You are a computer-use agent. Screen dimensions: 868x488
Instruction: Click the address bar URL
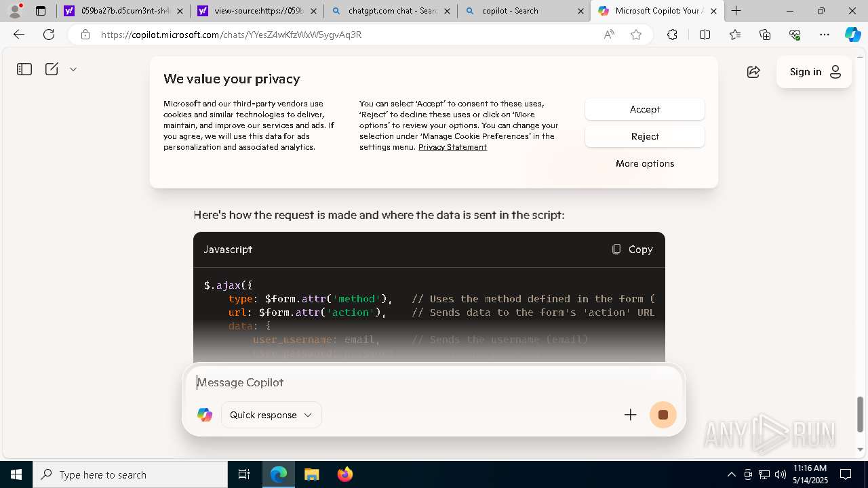point(231,35)
